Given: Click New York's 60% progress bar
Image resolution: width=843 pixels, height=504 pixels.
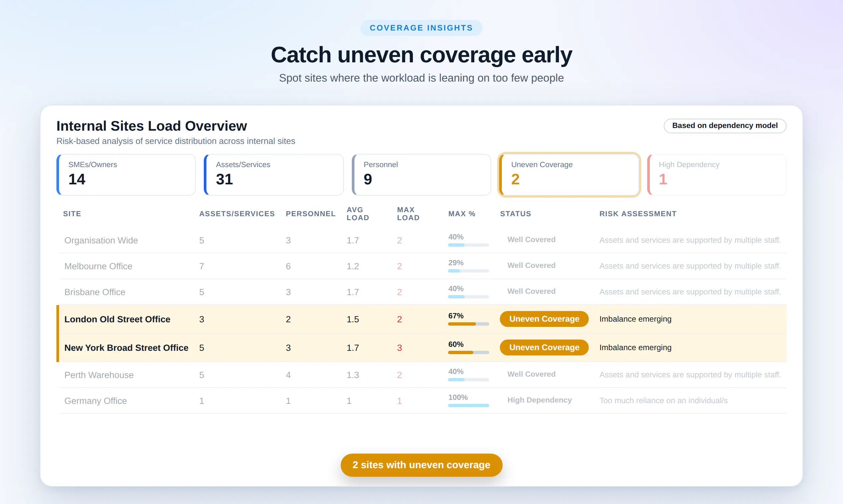Looking at the screenshot, I should coord(468,352).
